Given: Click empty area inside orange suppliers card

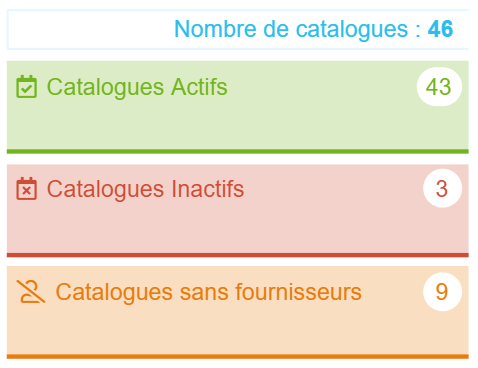Looking at the screenshot, I should pyautogui.click(x=238, y=333).
